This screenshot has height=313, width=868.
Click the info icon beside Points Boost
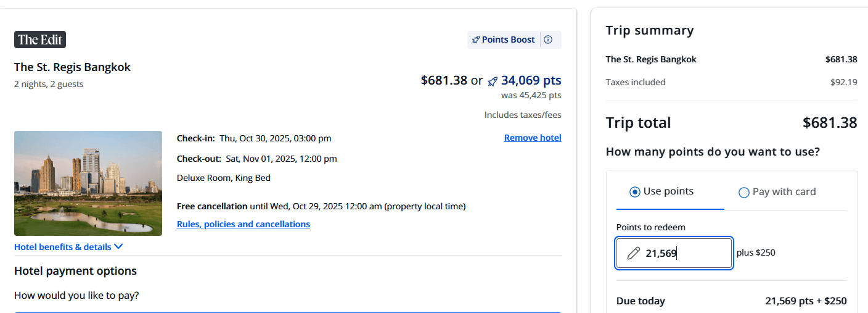(548, 40)
